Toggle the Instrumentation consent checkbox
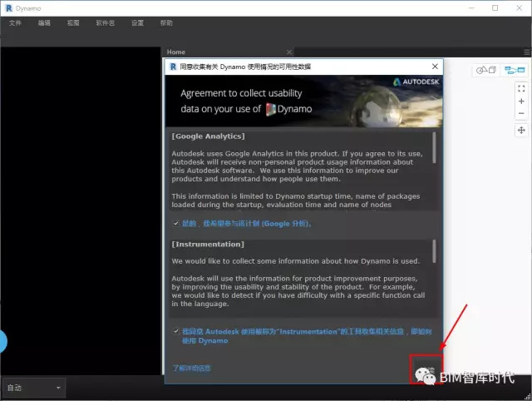 tap(175, 331)
